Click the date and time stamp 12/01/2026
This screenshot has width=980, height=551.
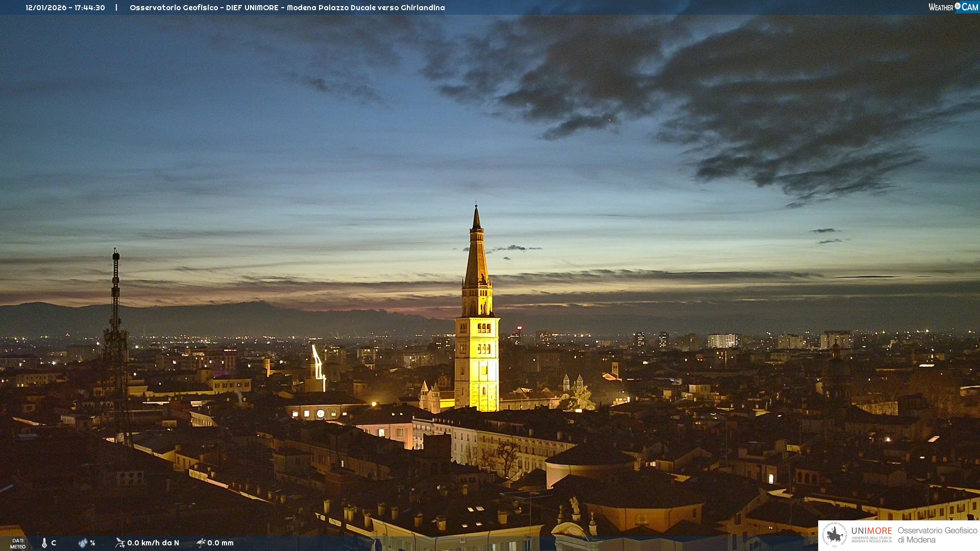click(x=65, y=8)
